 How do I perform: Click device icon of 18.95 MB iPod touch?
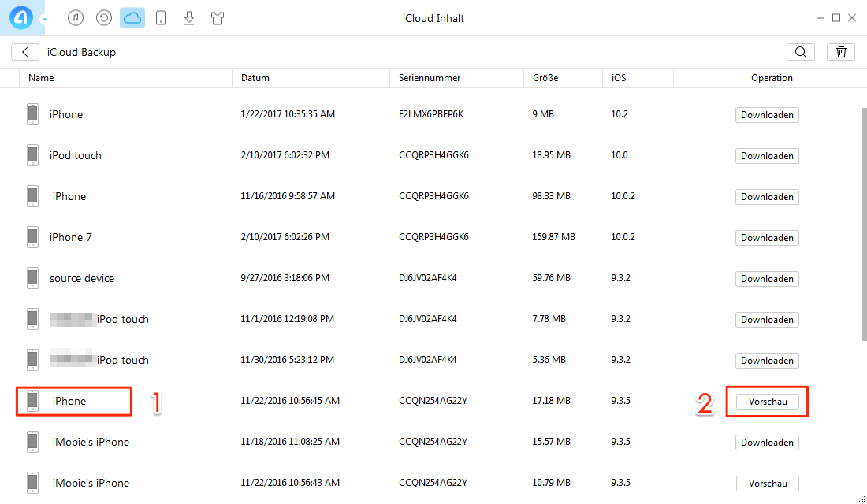tap(32, 155)
